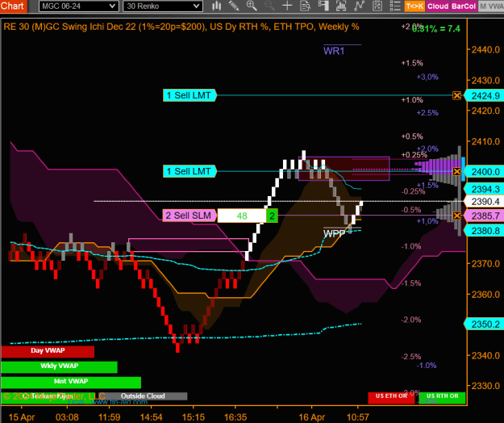
Task: Click the 15 Apr time axis label
Action: (x=22, y=417)
